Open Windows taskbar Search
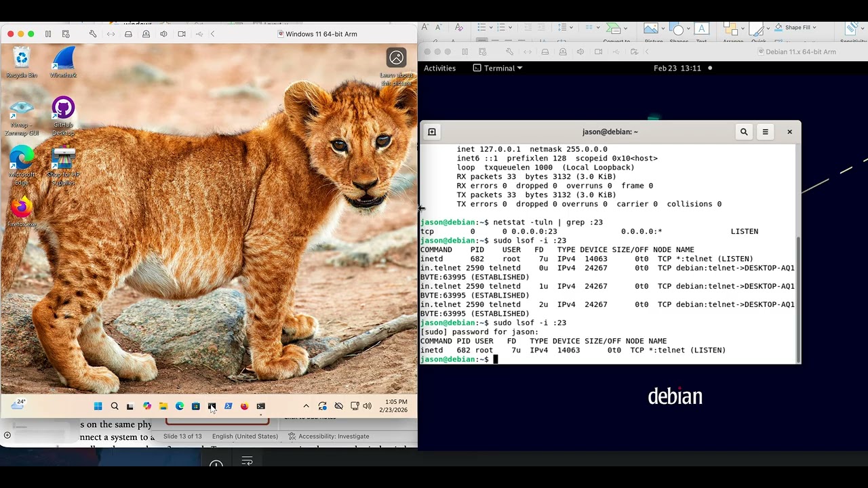The width and height of the screenshot is (868, 488). tap(114, 406)
